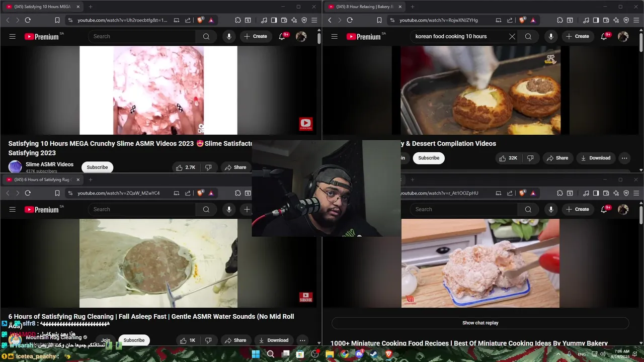Click Show chat replay
The width and height of the screenshot is (644, 362).
click(480, 323)
